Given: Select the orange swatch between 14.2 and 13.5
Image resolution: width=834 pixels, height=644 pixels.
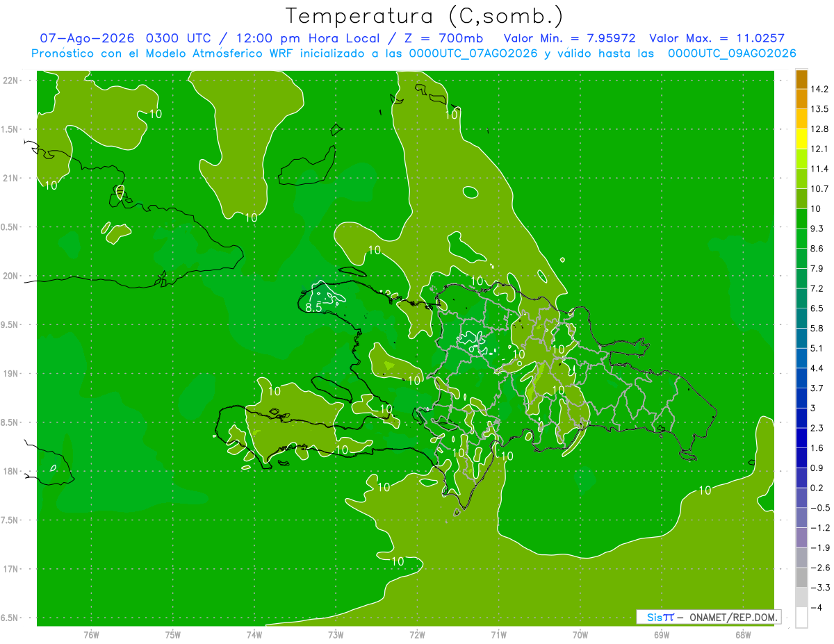Looking at the screenshot, I should point(801,99).
